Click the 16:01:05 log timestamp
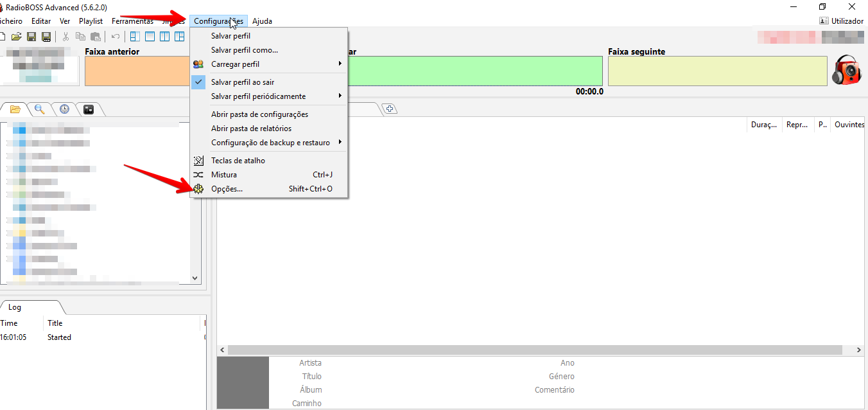This screenshot has width=868, height=410. point(13,337)
